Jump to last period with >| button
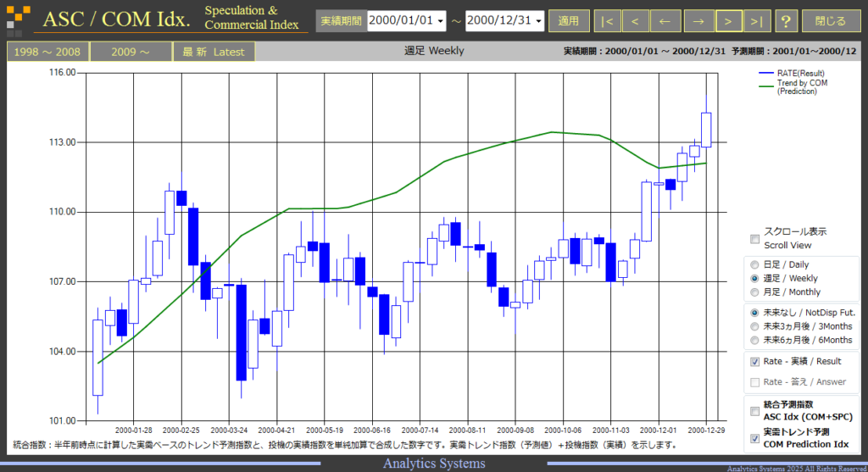The width and height of the screenshot is (868, 472). [x=757, y=21]
